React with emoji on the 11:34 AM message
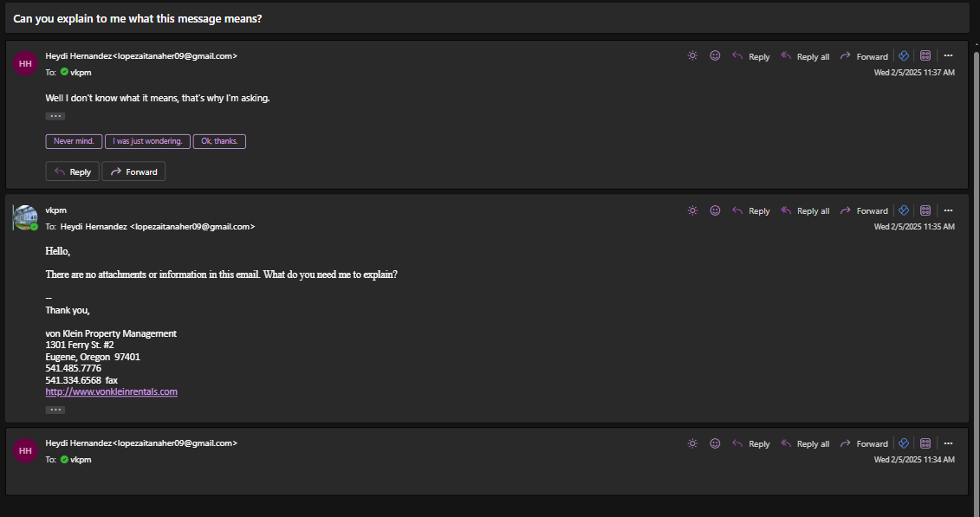The width and height of the screenshot is (980, 517). pyautogui.click(x=715, y=443)
